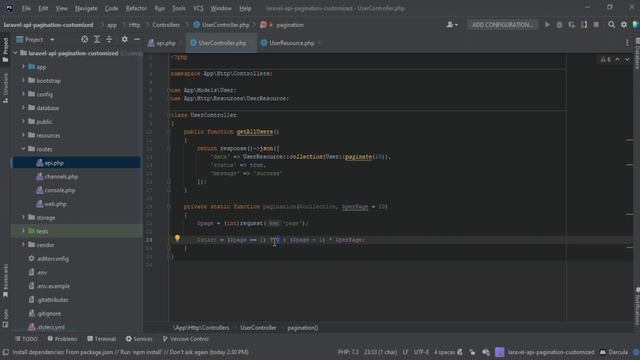
Task: Select the .env file
Action: click(42, 272)
